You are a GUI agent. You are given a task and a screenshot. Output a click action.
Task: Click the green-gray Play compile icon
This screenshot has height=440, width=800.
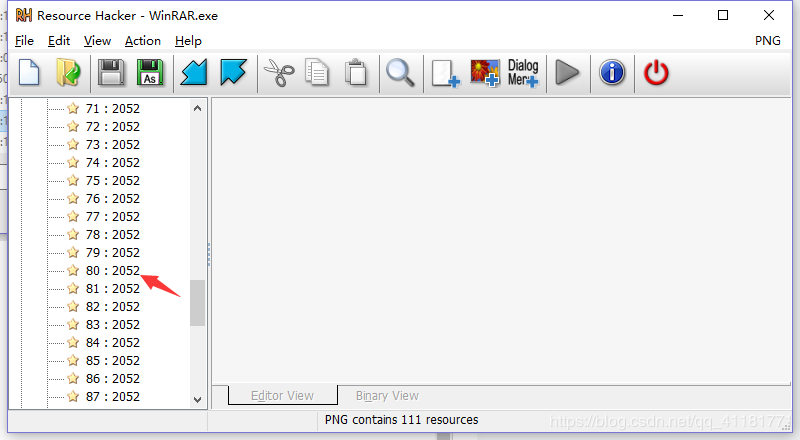tap(567, 72)
